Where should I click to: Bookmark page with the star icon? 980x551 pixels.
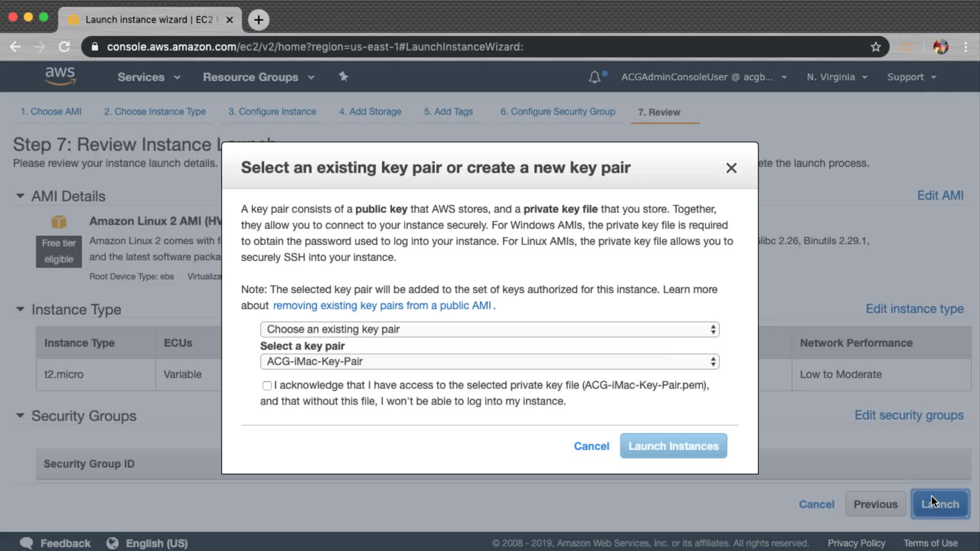tap(876, 47)
